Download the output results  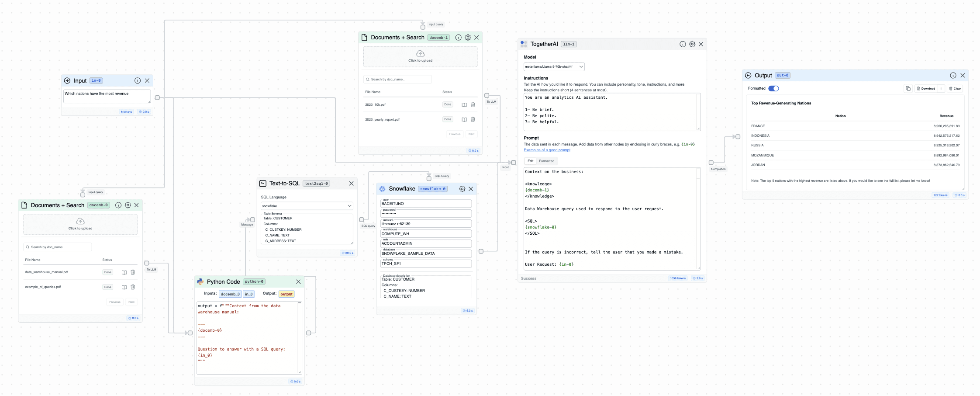925,89
